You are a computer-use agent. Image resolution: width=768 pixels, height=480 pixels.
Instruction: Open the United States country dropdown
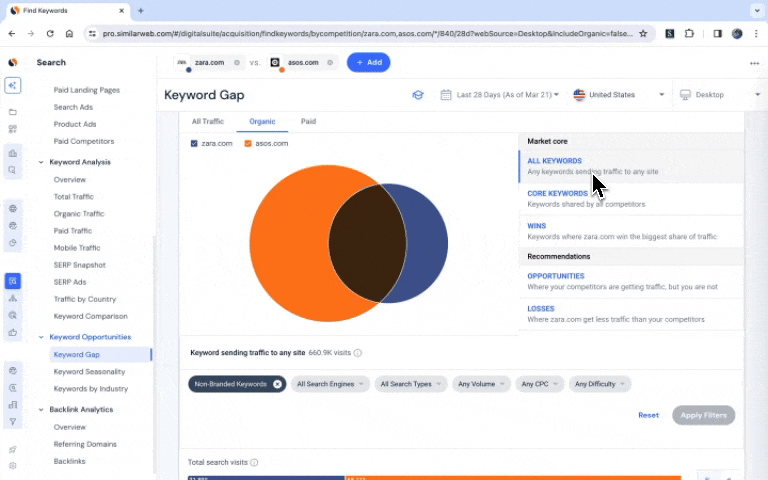coord(619,95)
